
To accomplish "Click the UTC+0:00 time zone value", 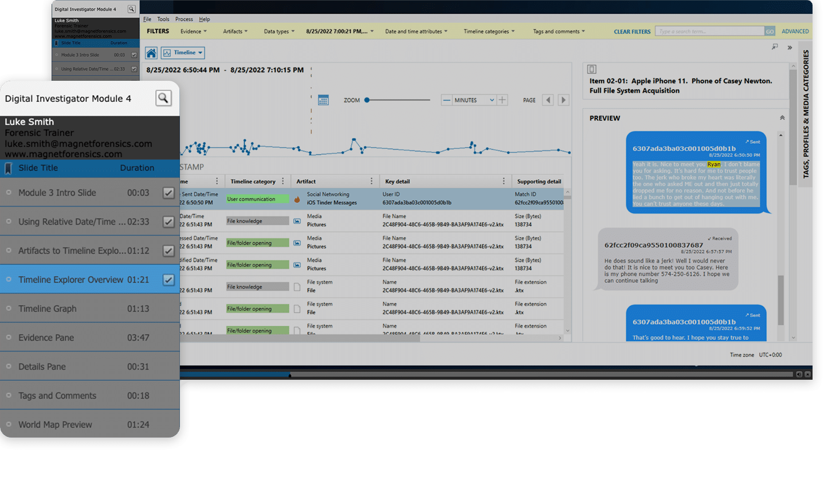I will (770, 355).
